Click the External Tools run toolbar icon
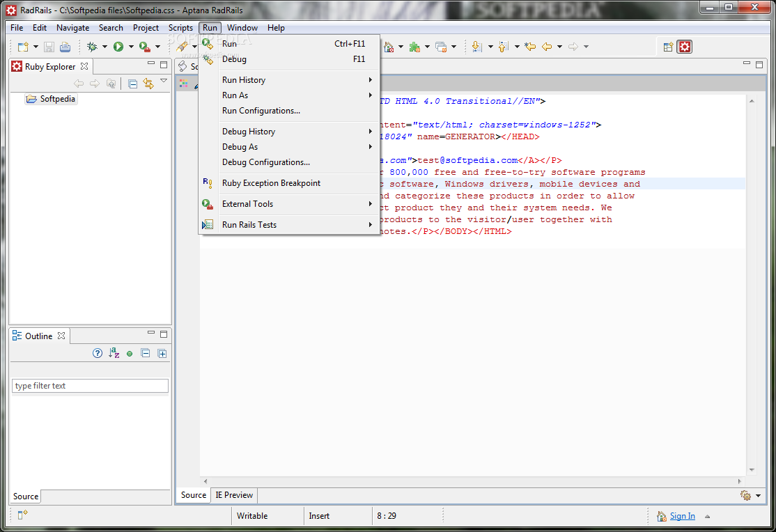 coord(144,47)
